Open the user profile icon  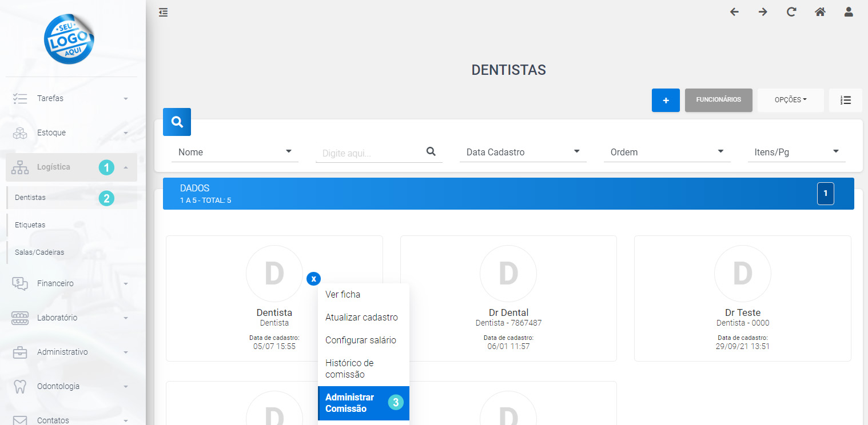pos(849,12)
